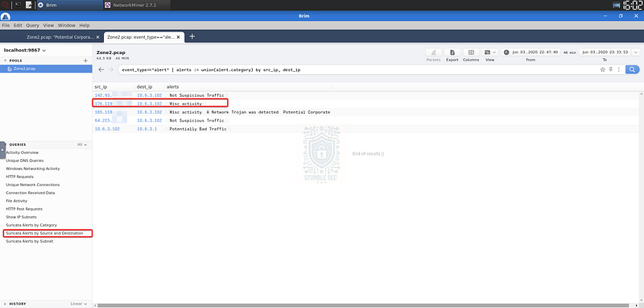The width and height of the screenshot is (644, 308).
Task: Expand the sidebar collapse handle
Action: (2, 150)
